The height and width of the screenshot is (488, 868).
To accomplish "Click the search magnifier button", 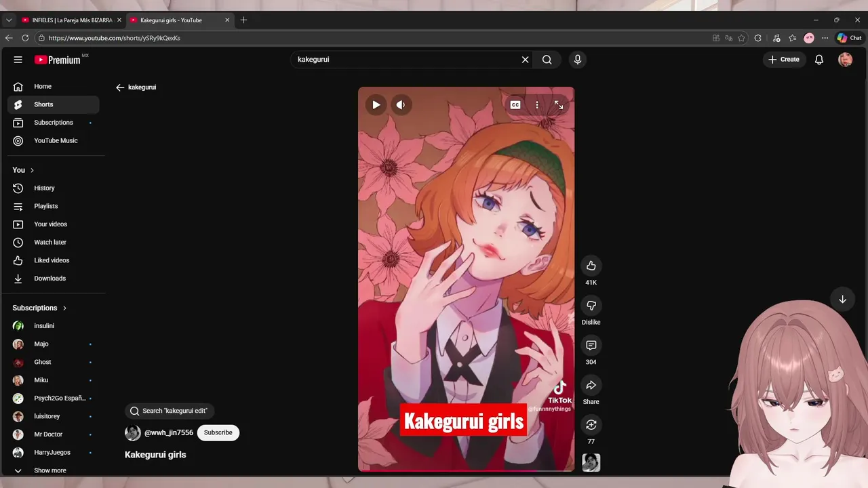I will [547, 60].
